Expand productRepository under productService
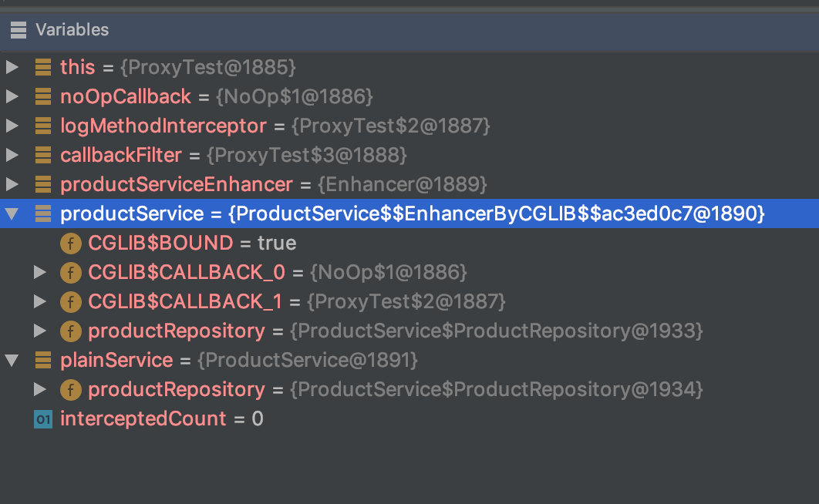 [x=41, y=331]
